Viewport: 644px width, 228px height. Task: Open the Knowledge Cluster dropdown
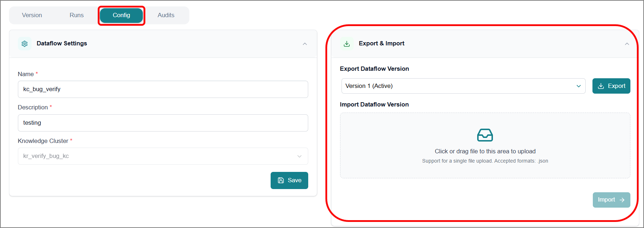[x=163, y=156]
